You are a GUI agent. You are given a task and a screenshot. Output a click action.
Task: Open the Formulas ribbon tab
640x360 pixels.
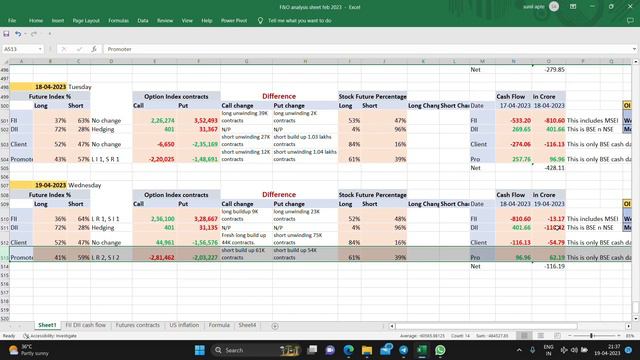tap(118, 20)
